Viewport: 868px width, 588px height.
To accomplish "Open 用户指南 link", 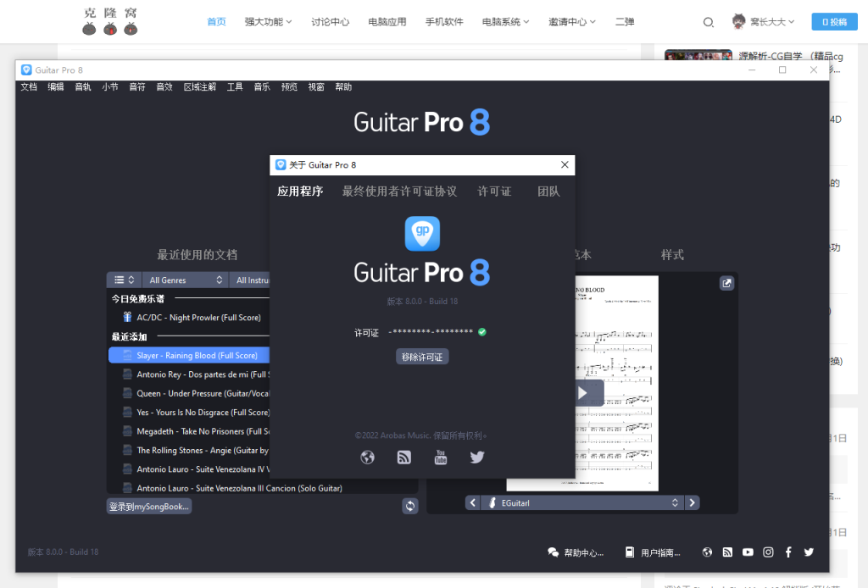I will tap(653, 552).
